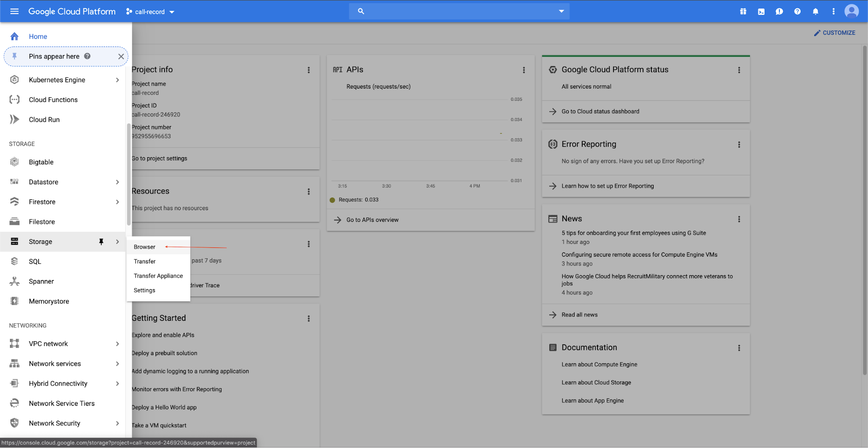Open the help question mark icon
The height and width of the screenshot is (448, 868).
coord(797,12)
